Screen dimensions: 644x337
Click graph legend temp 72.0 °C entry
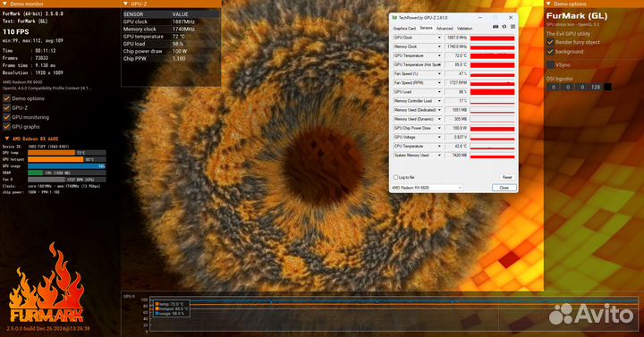pyautogui.click(x=170, y=304)
